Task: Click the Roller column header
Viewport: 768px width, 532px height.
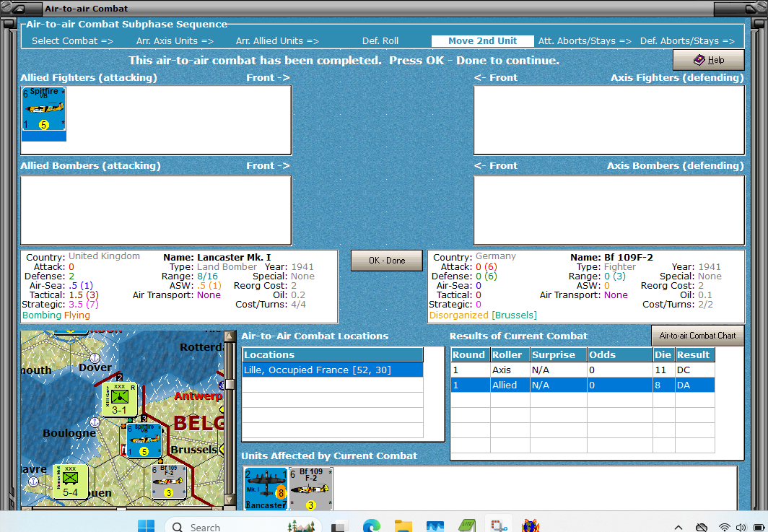Action: coord(510,354)
